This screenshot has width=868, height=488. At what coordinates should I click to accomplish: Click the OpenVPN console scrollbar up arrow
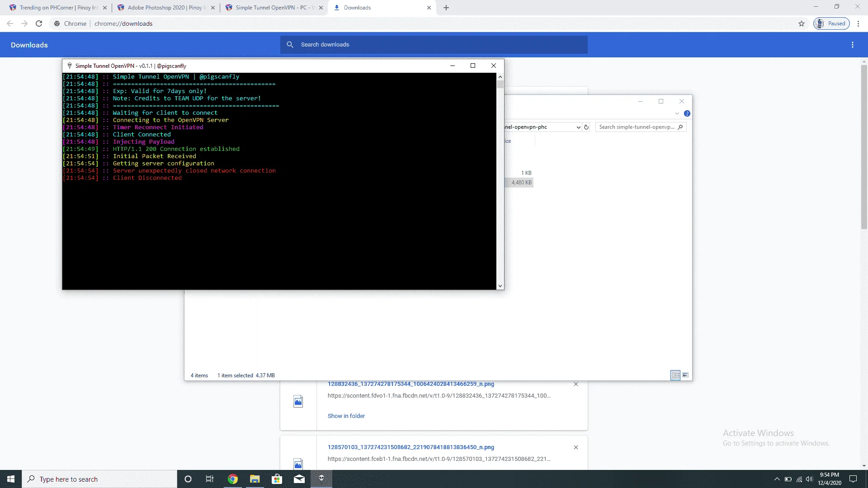(500, 77)
